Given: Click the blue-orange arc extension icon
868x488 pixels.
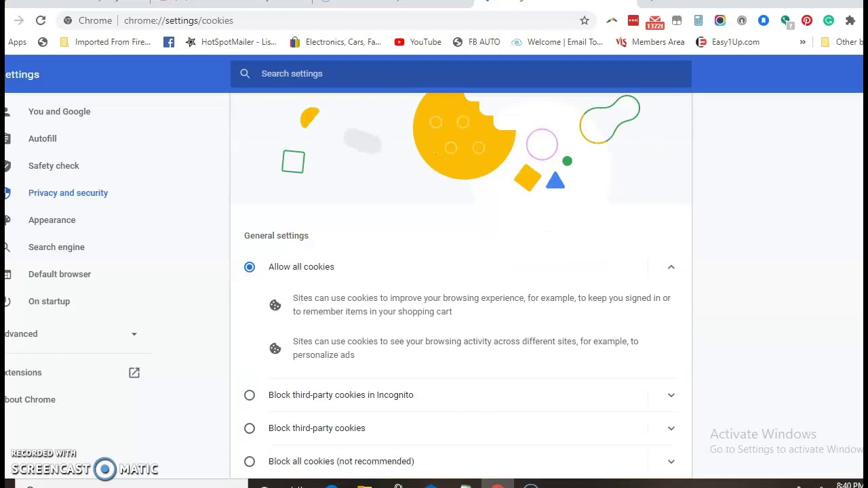Looking at the screenshot, I should (x=612, y=20).
